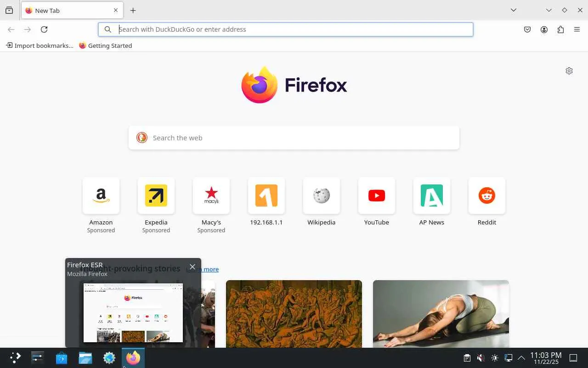
Task: Open the Reddit shortcut tile
Action: click(487, 202)
